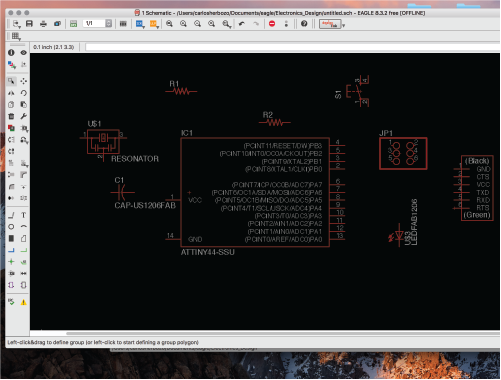Open the Grid settings icon
501x380 pixels.
16,36
